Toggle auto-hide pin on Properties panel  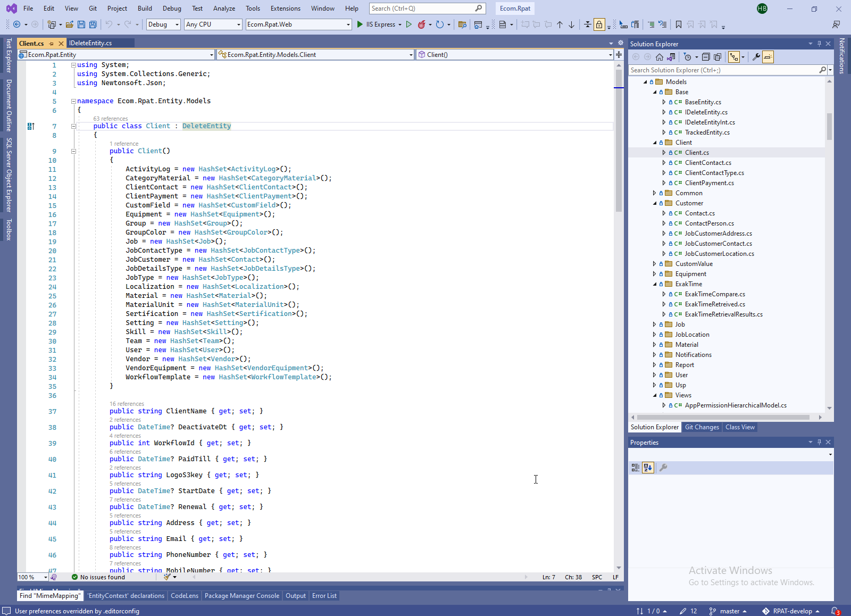click(x=819, y=442)
